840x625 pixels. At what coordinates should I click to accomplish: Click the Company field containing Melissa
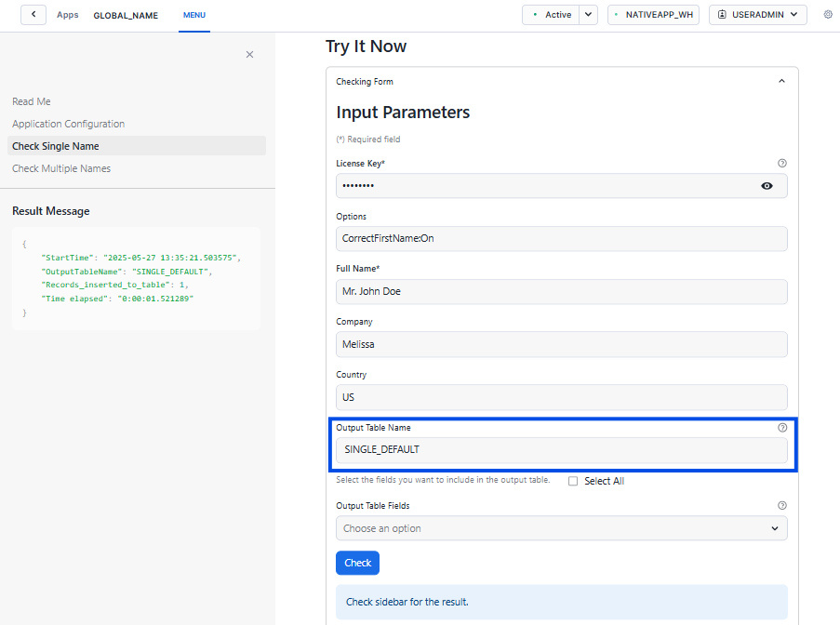(562, 344)
